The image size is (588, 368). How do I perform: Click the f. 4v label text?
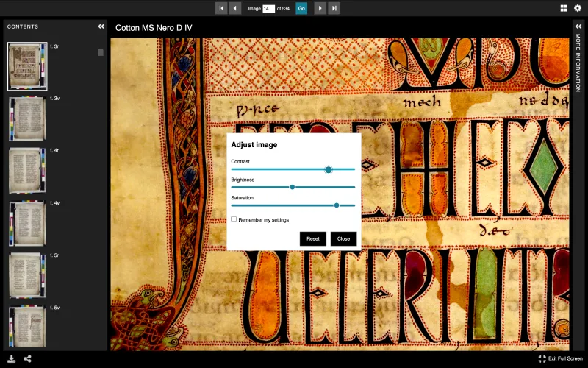pyautogui.click(x=54, y=203)
